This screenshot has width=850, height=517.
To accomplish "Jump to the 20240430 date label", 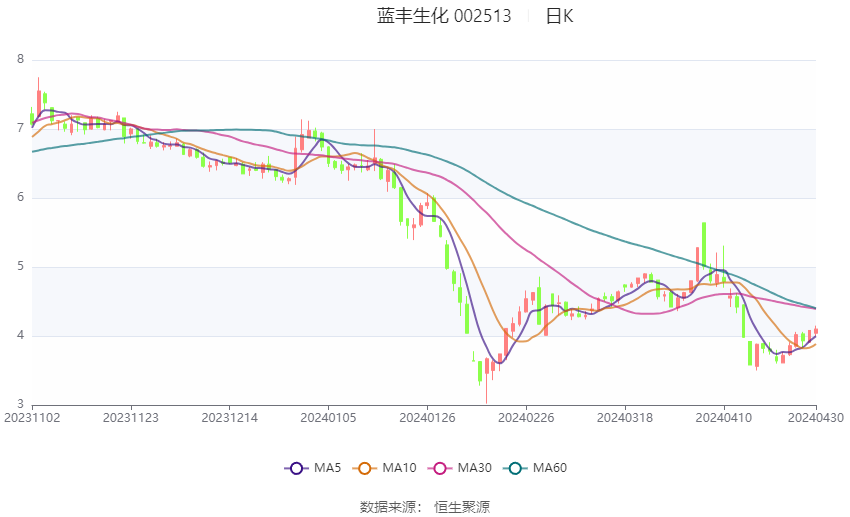I will [x=815, y=417].
